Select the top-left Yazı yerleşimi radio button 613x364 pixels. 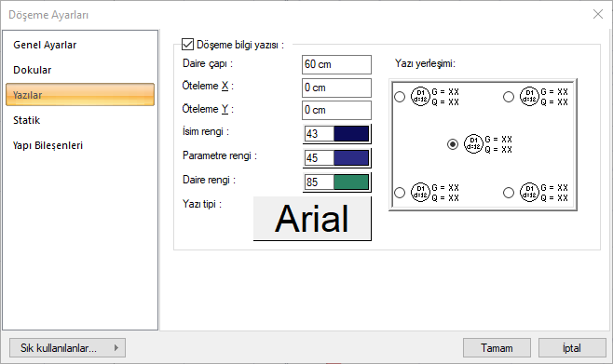pyautogui.click(x=400, y=97)
